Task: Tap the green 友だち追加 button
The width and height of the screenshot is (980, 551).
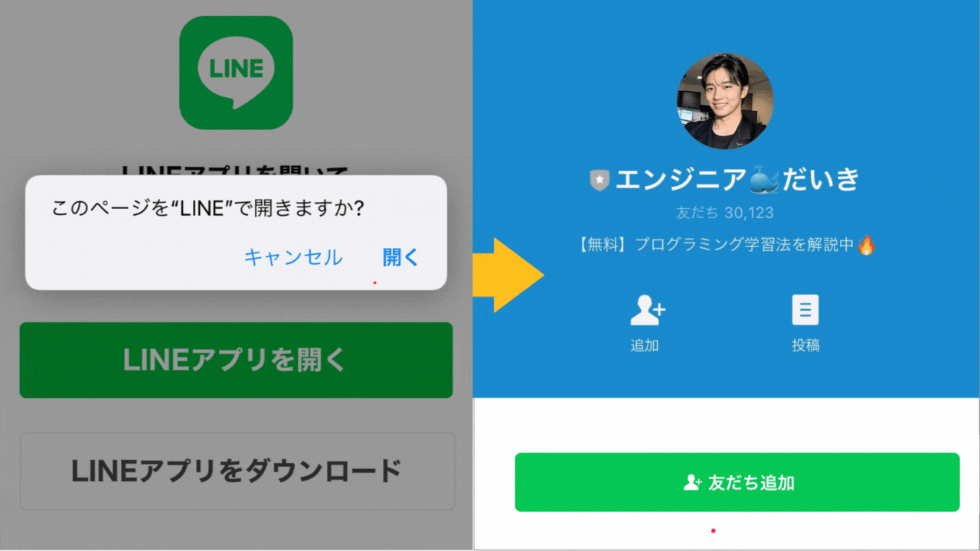Action: click(x=737, y=482)
